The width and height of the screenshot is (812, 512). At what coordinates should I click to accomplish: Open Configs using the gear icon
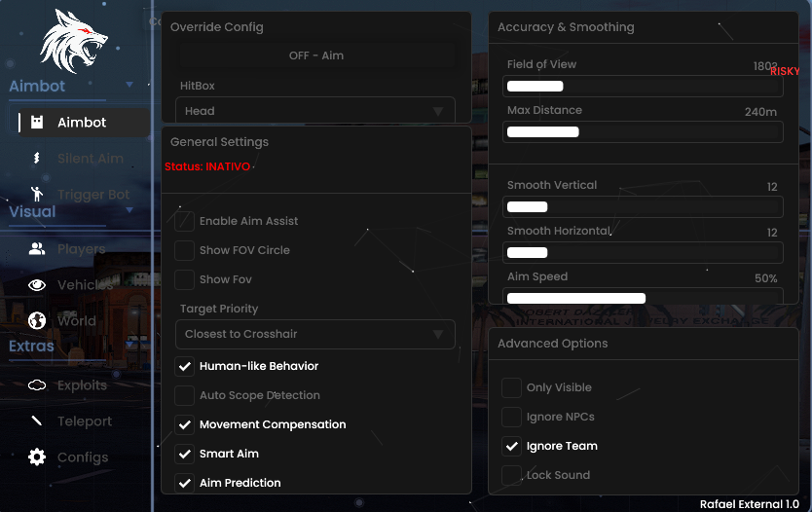click(37, 457)
